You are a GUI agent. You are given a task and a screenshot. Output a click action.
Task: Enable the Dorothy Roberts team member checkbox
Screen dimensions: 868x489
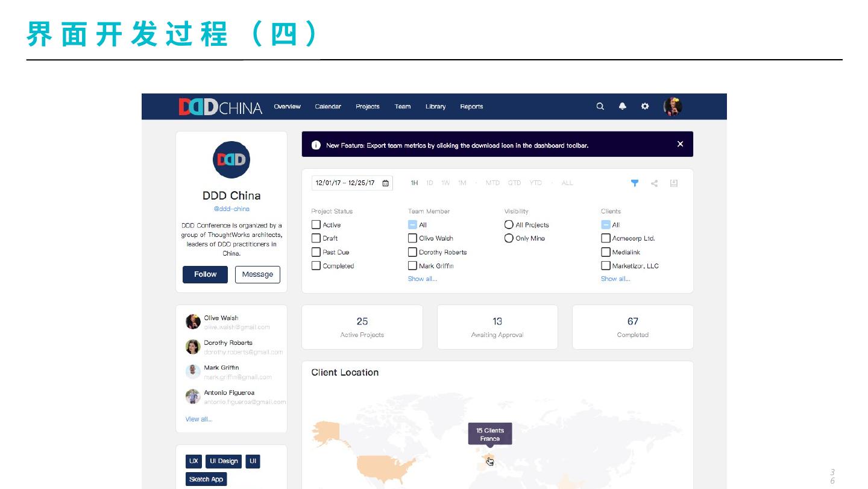412,252
